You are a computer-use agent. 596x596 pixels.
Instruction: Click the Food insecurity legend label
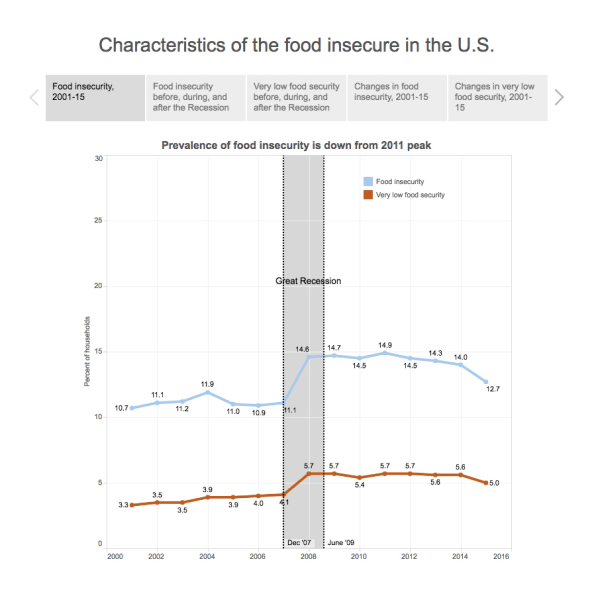(400, 182)
